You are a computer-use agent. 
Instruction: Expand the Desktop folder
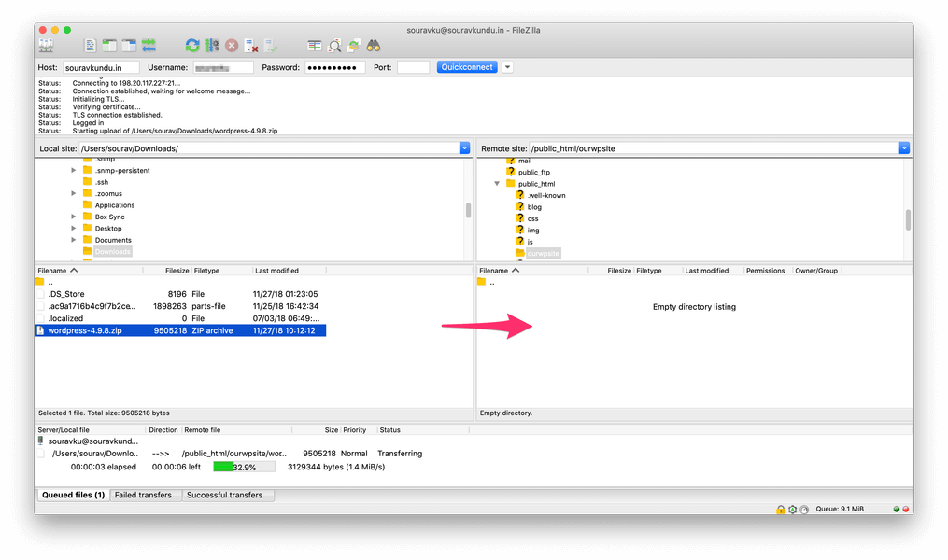pos(74,229)
